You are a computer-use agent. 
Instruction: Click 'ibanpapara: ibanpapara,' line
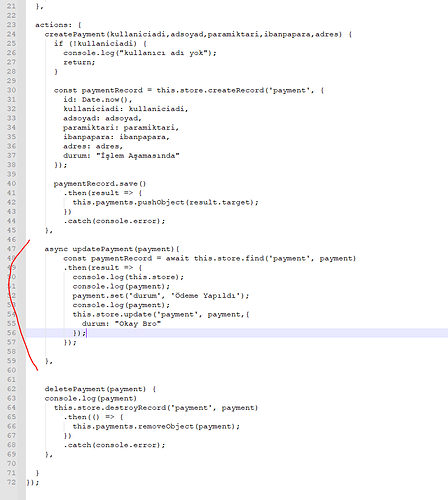(116, 137)
